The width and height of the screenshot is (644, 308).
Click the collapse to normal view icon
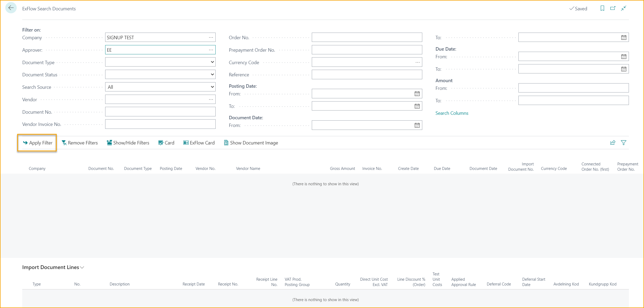click(x=623, y=8)
